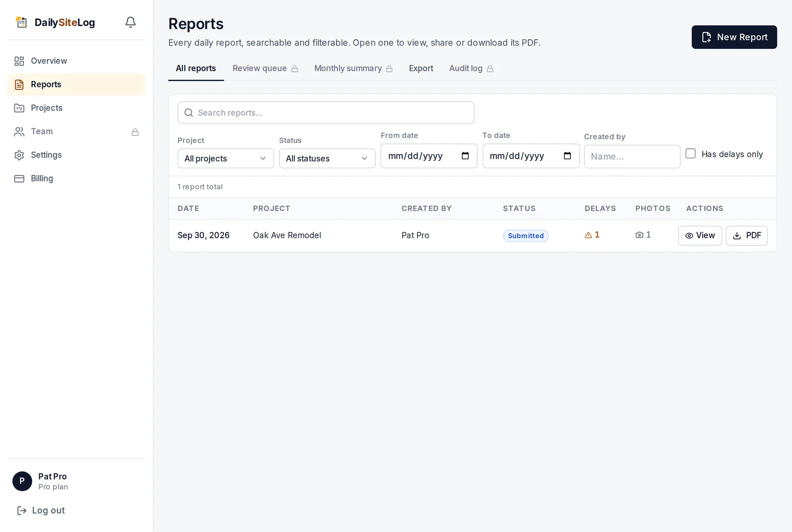The width and height of the screenshot is (792, 532).
Task: Click the DailySiteLog logo icon
Action: click(x=21, y=22)
